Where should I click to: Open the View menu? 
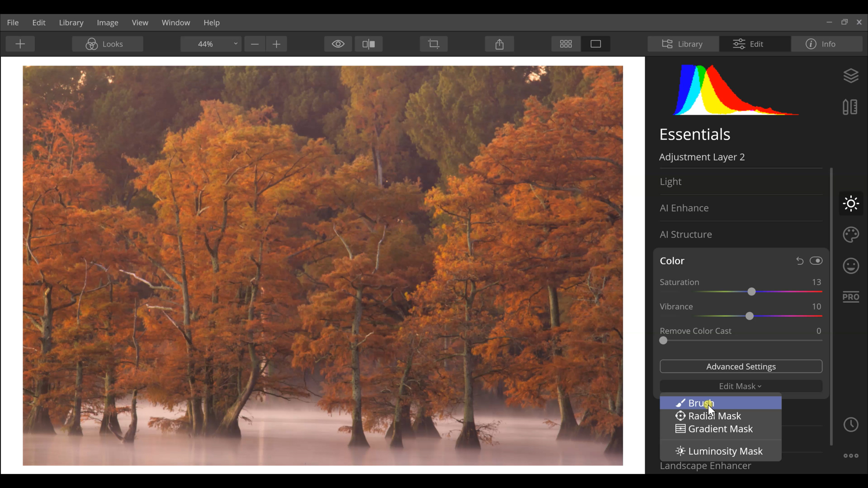coord(140,23)
